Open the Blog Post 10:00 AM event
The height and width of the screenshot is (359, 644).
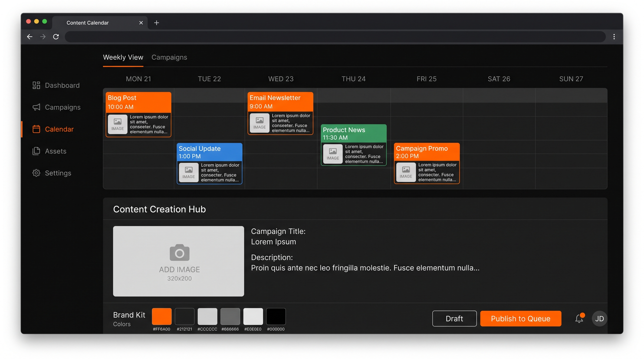coord(138,115)
